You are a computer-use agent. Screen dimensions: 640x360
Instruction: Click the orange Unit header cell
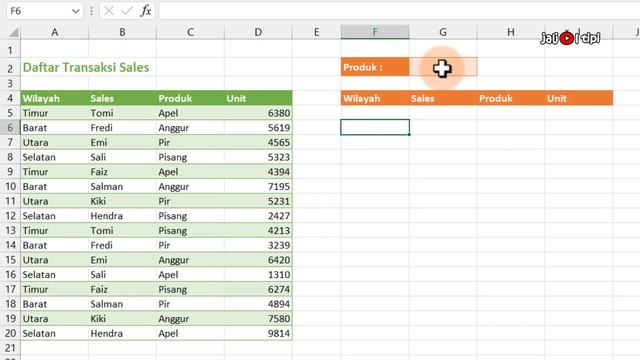pyautogui.click(x=579, y=98)
